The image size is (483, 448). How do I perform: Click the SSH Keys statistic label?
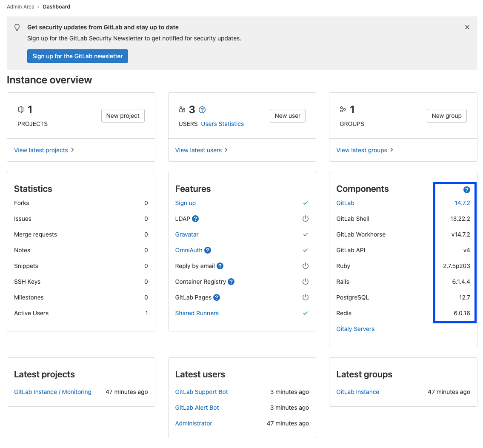click(x=27, y=282)
